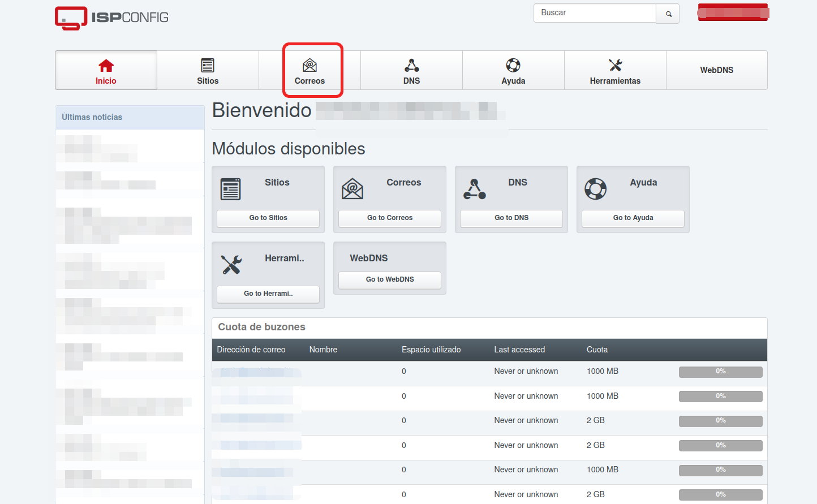Click the Correos envelope icon in navigation bar
Viewport: 817px width, 504px height.
click(x=309, y=65)
